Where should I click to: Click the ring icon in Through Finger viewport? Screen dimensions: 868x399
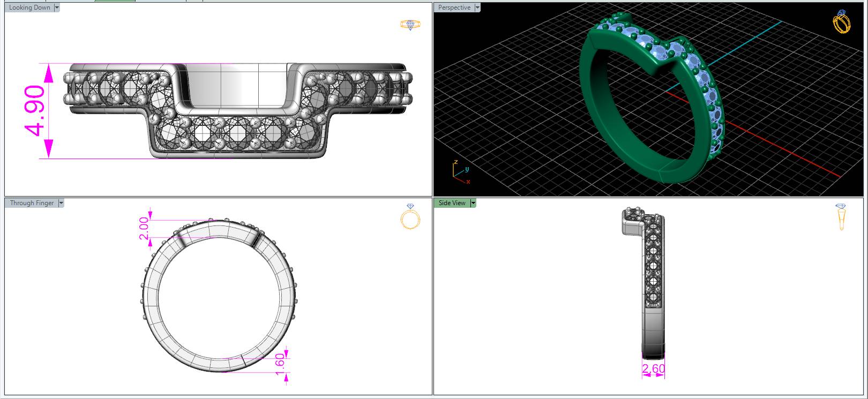(410, 217)
